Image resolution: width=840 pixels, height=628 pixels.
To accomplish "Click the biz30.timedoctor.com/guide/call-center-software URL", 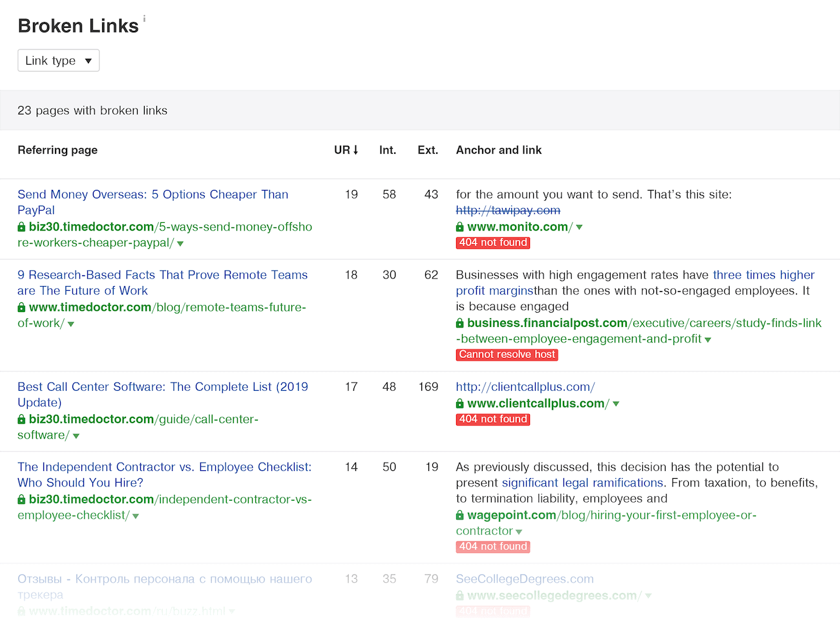I will (138, 427).
